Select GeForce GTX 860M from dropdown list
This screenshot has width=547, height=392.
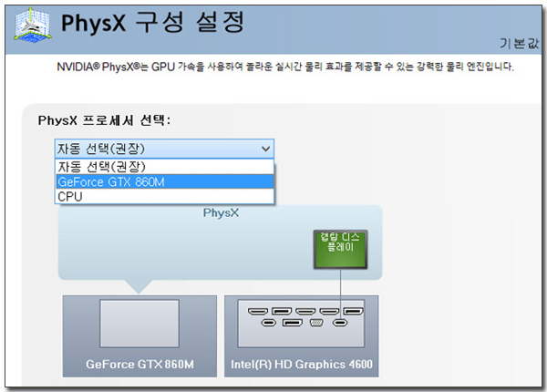[x=165, y=181]
